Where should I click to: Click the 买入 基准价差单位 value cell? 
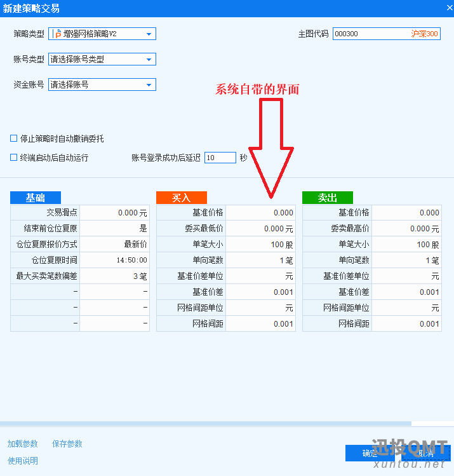pos(261,276)
